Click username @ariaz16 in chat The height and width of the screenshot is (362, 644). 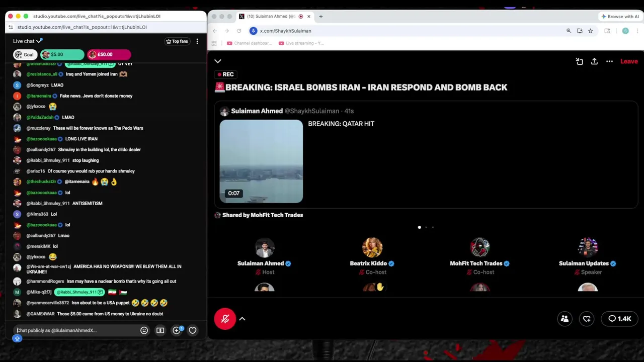coord(36,171)
